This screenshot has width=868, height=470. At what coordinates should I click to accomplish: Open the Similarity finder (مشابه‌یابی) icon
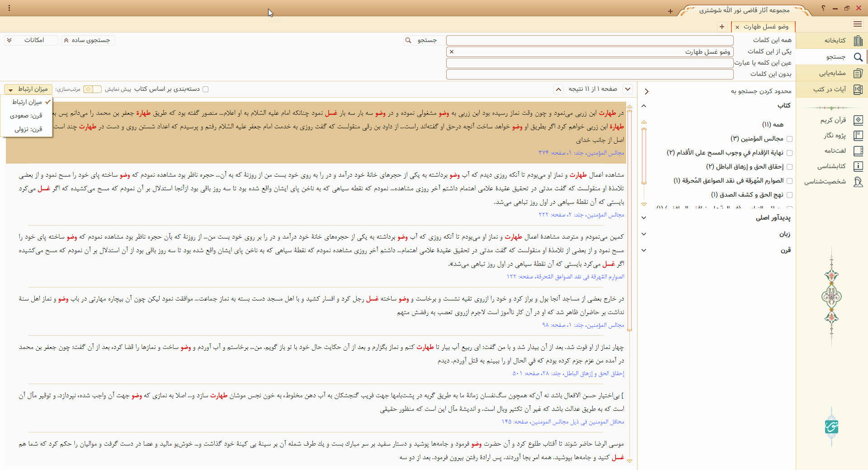click(858, 73)
